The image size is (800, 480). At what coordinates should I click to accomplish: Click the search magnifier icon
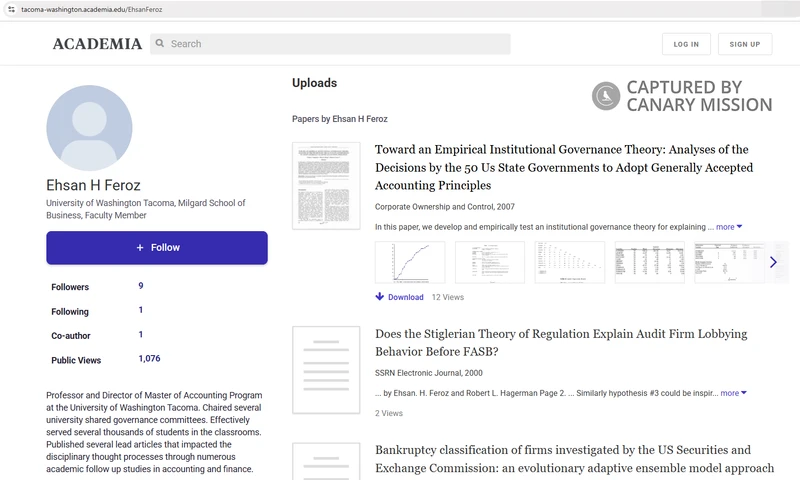(x=160, y=43)
